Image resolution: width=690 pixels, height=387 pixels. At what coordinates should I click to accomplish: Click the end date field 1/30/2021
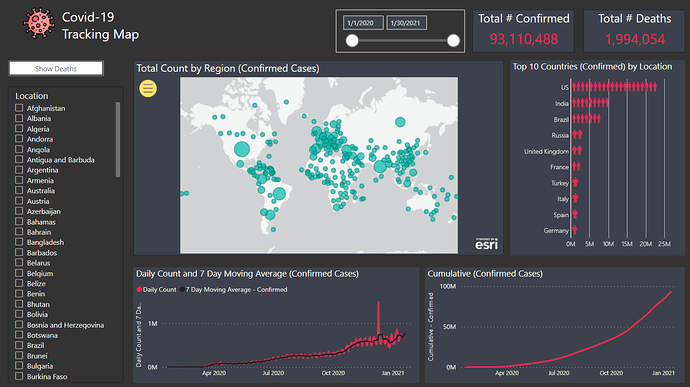coord(407,23)
